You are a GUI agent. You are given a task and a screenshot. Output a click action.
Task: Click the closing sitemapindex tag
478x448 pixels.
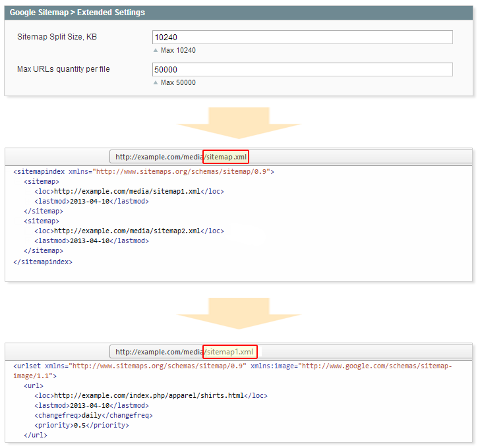tap(42, 262)
